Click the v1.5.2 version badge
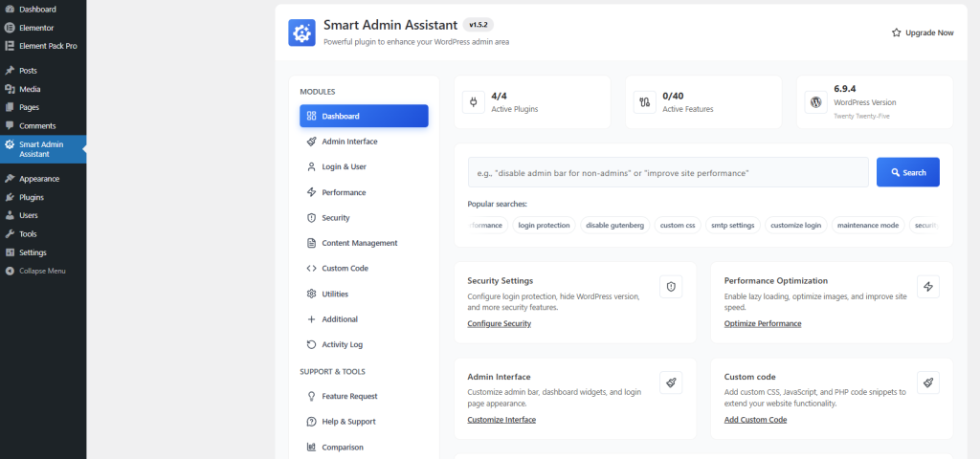980x459 pixels. point(479,25)
